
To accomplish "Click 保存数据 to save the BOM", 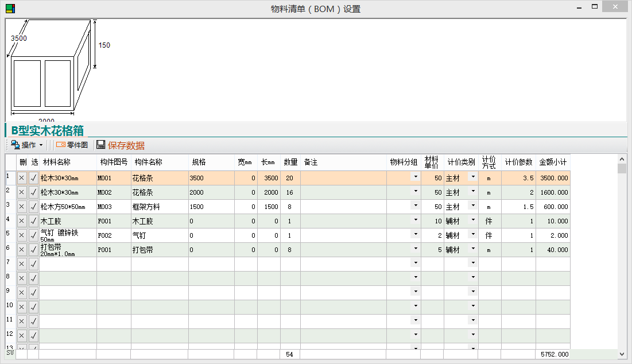I will pyautogui.click(x=126, y=145).
